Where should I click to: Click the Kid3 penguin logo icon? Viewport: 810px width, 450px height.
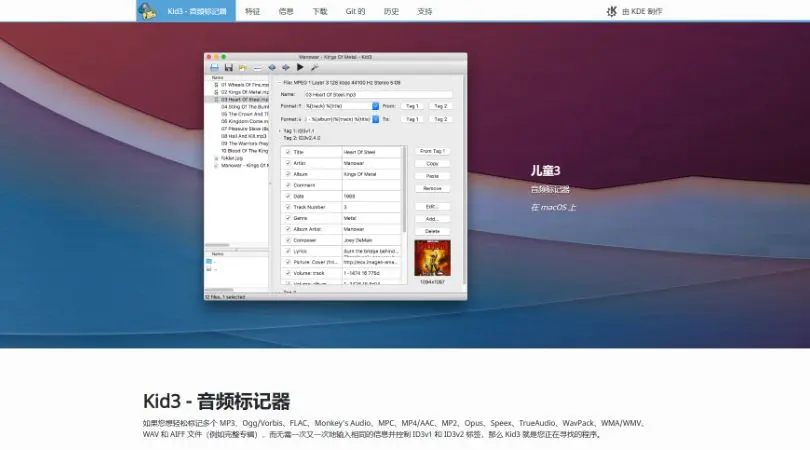[x=148, y=11]
